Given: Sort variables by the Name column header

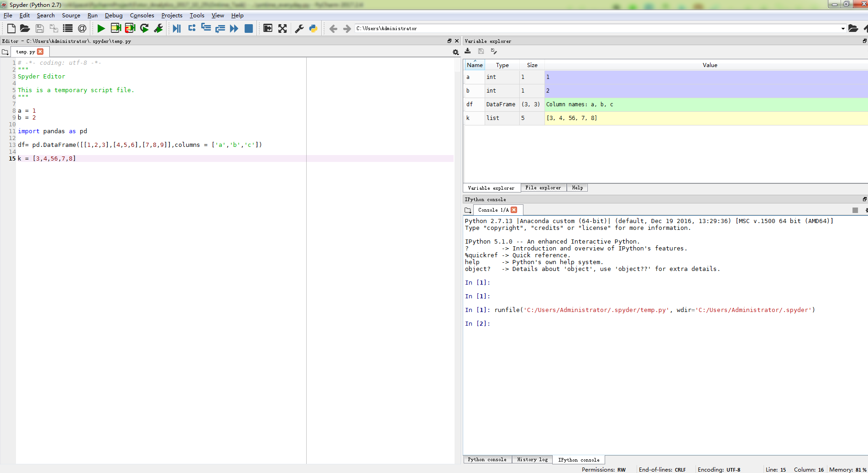Looking at the screenshot, I should point(475,65).
